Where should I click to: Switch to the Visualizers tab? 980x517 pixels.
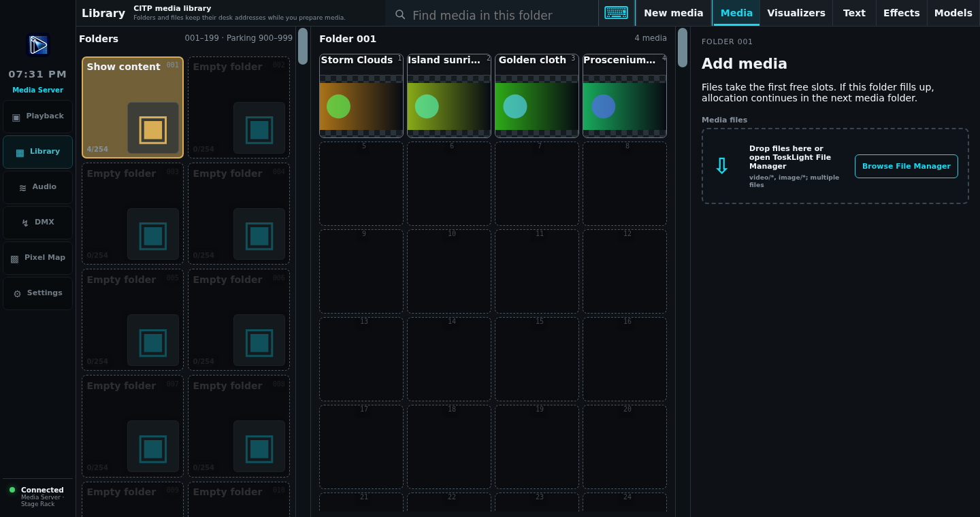click(796, 13)
